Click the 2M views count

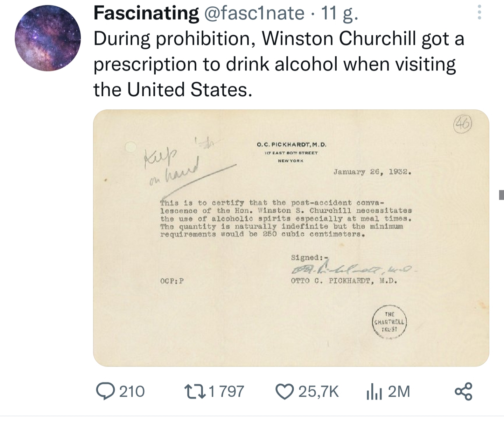pyautogui.click(x=399, y=391)
